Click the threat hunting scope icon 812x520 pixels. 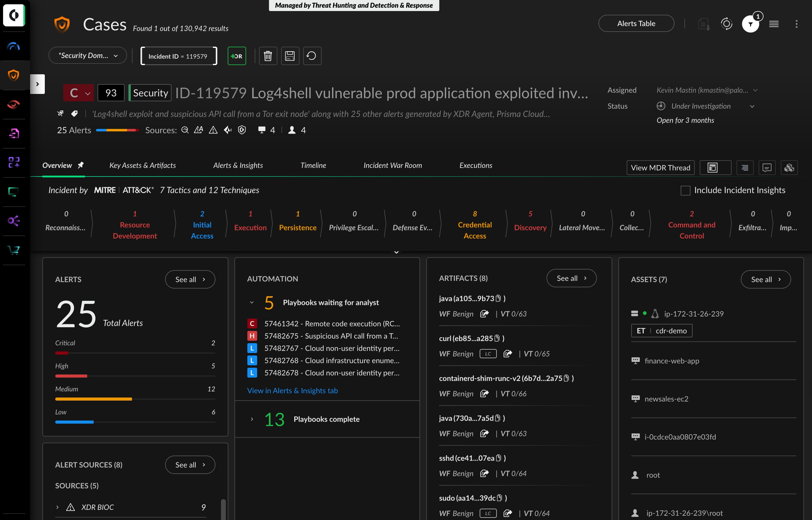tap(727, 24)
